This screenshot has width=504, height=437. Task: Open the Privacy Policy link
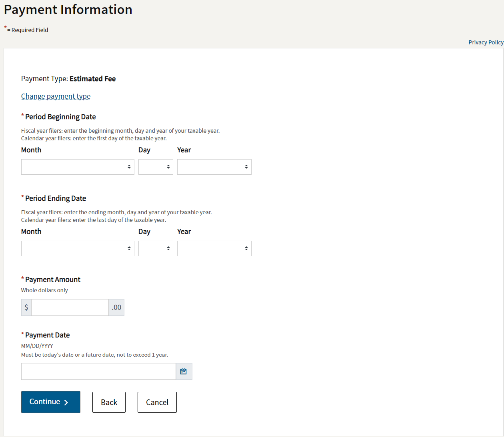point(486,42)
